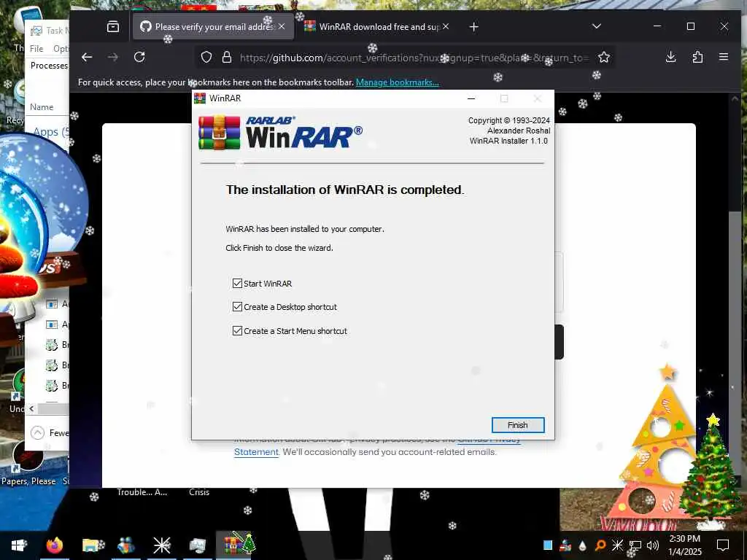Click the blue square system tray icon
Viewport: 747px width, 560px height.
point(548,545)
